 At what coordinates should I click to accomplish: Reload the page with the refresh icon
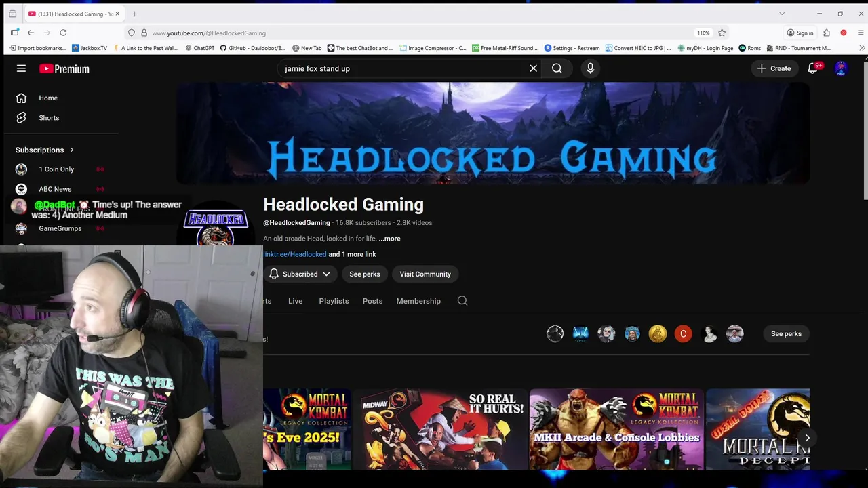tap(63, 33)
